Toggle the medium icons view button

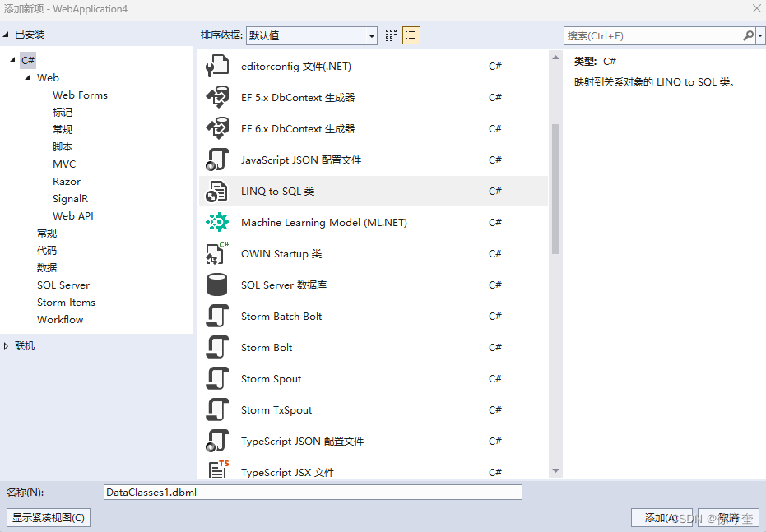(390, 35)
